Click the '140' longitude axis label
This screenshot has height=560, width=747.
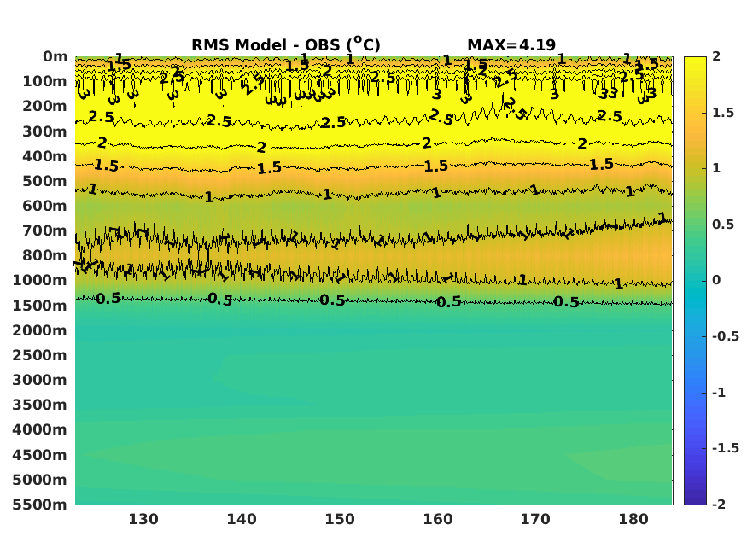tap(242, 519)
